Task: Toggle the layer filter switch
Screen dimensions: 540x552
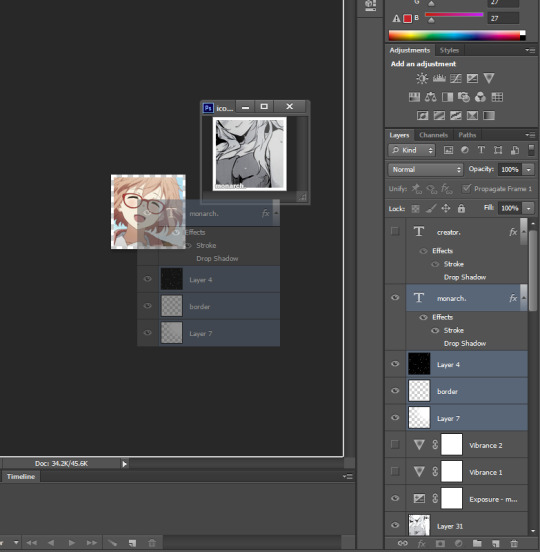Action: tap(531, 150)
